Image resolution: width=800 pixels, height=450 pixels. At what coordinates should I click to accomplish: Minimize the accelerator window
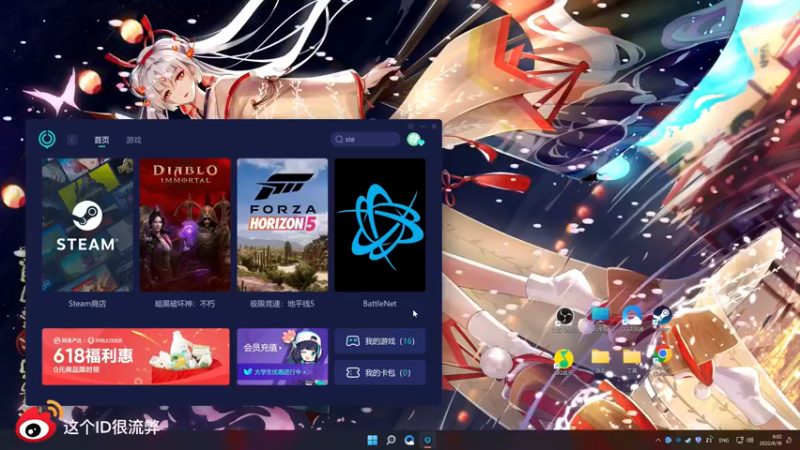[422, 126]
